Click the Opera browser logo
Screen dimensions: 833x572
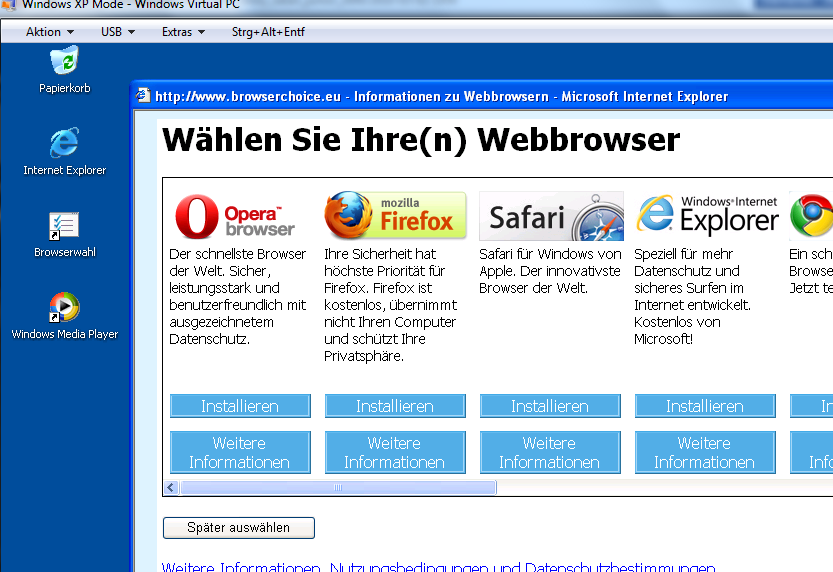(x=234, y=217)
